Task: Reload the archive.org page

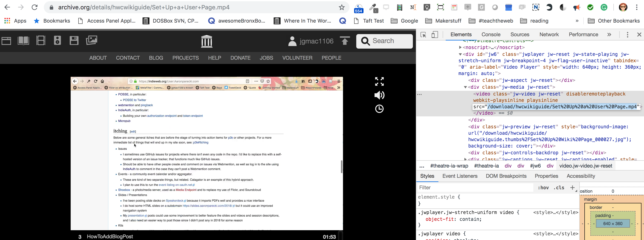Action: tap(34, 7)
